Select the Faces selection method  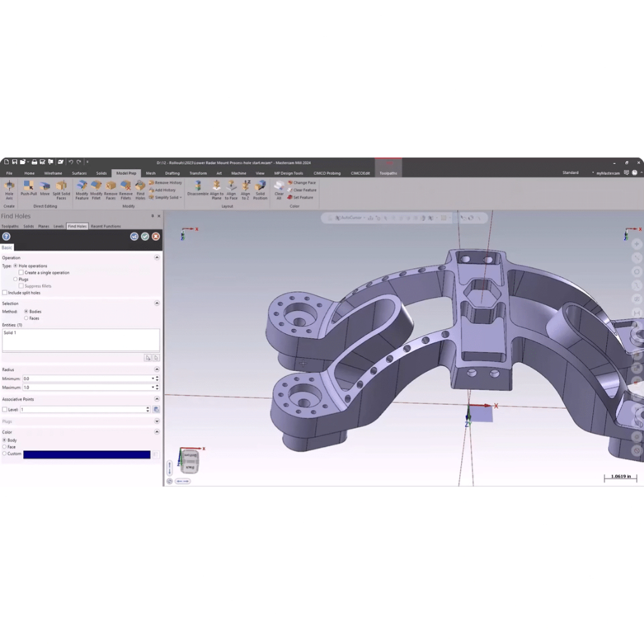[x=26, y=318]
